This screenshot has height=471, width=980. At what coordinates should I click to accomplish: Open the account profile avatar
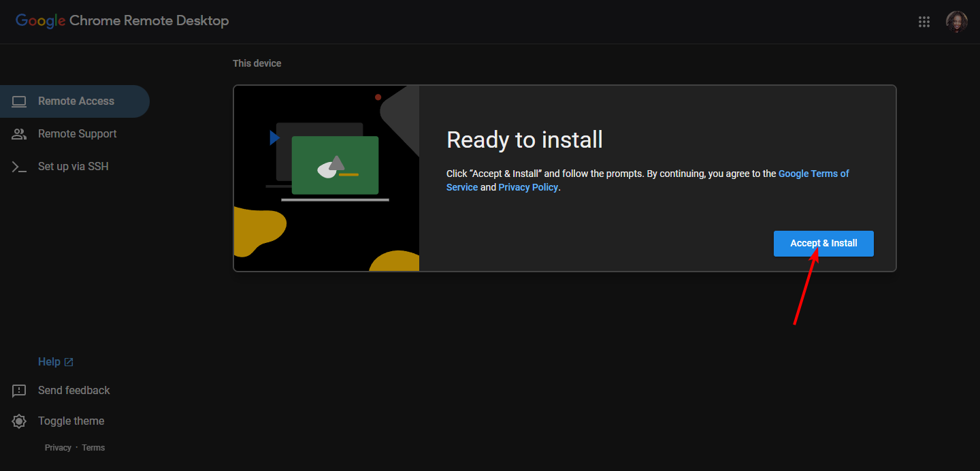pyautogui.click(x=957, y=22)
